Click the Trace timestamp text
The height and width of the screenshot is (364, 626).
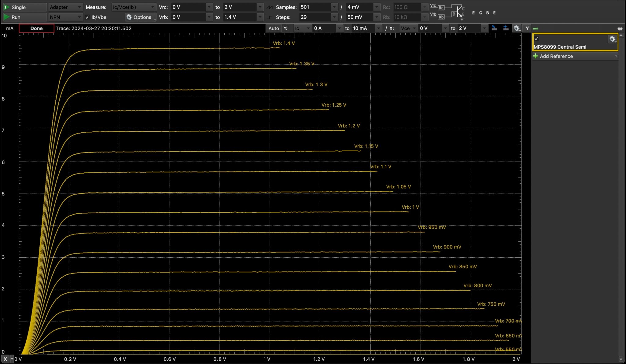[94, 28]
